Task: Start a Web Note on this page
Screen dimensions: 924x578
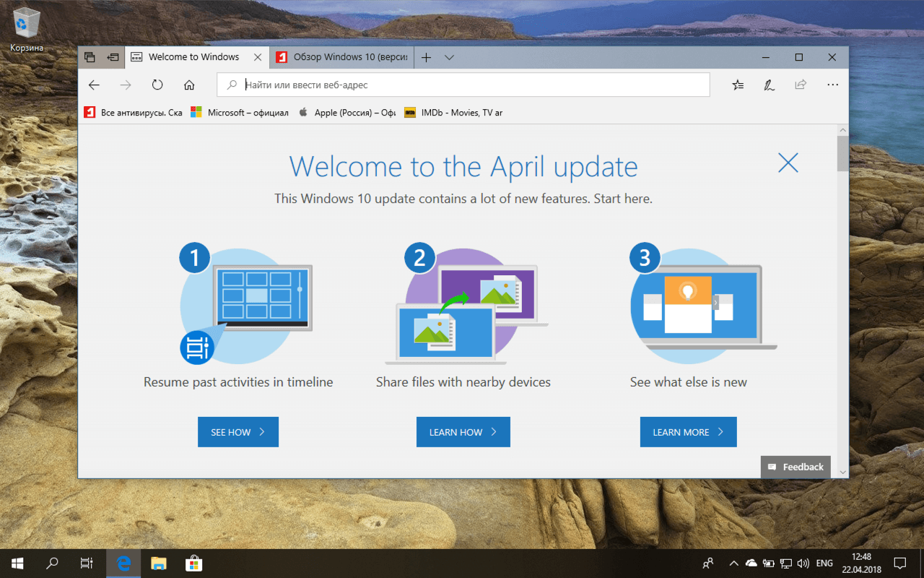Action: [769, 85]
